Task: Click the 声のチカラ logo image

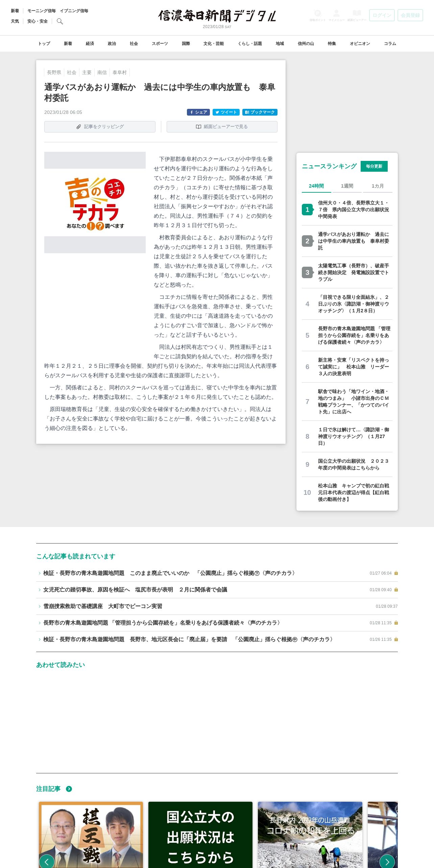Action: [x=95, y=202]
